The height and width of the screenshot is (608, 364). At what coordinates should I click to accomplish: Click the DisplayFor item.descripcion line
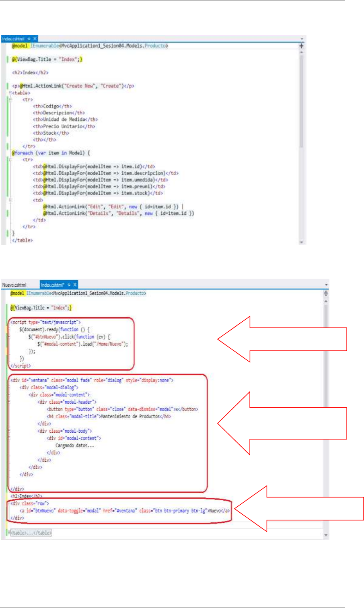pyautogui.click(x=106, y=173)
